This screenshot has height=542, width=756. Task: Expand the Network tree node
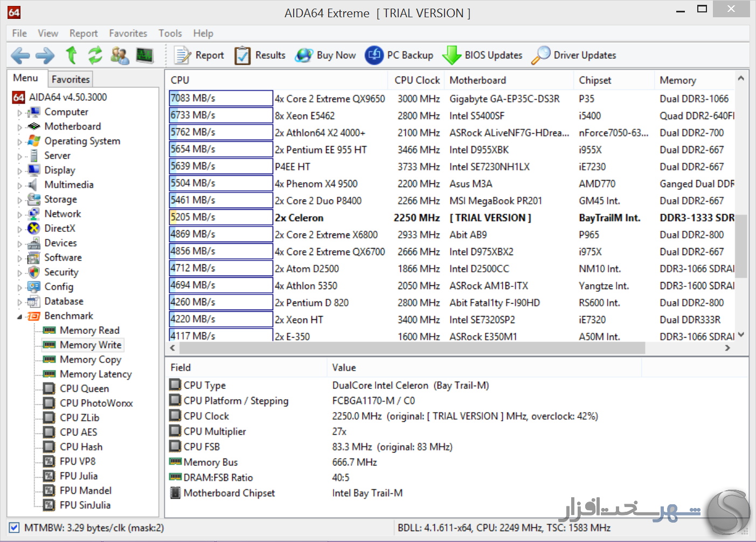[x=20, y=215]
